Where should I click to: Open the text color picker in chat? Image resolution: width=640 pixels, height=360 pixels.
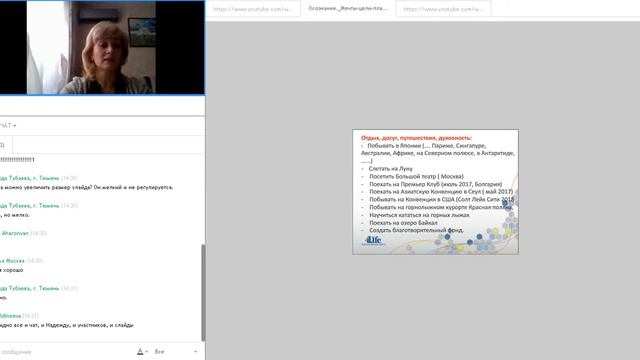[142, 351]
